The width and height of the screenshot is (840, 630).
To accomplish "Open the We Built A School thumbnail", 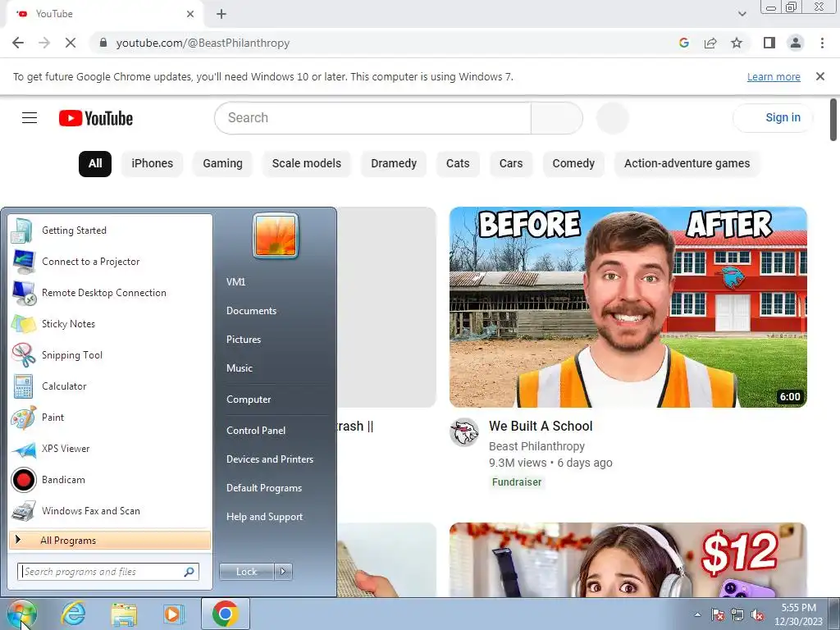I will pos(628,307).
